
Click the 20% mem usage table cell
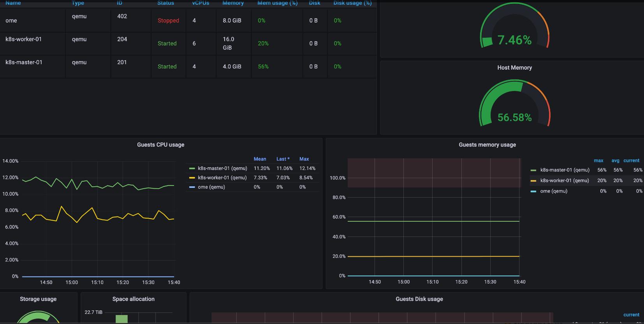pyautogui.click(x=263, y=44)
